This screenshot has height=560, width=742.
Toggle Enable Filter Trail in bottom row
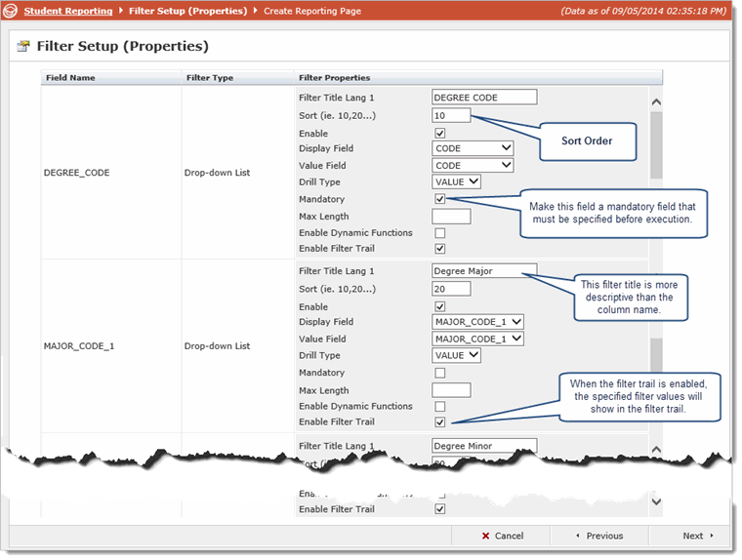[440, 509]
